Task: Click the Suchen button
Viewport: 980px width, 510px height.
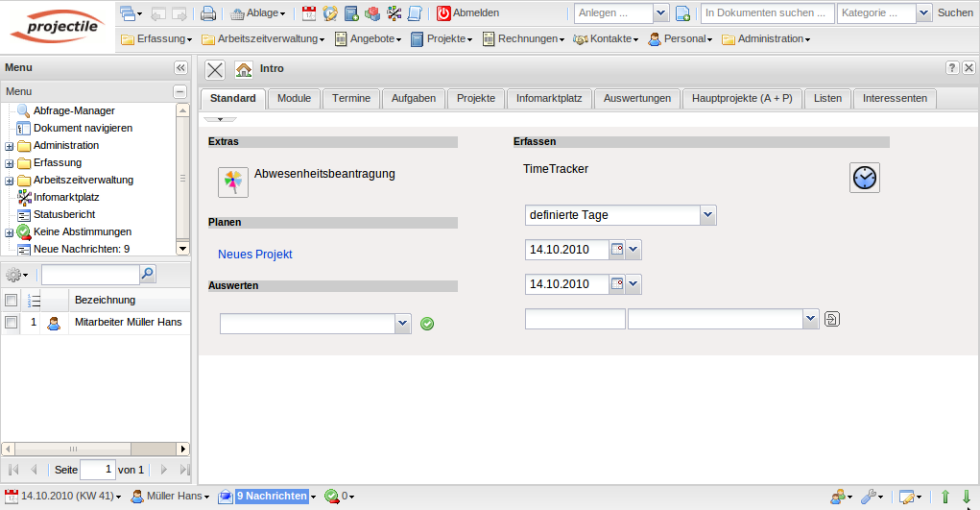Action: (955, 13)
